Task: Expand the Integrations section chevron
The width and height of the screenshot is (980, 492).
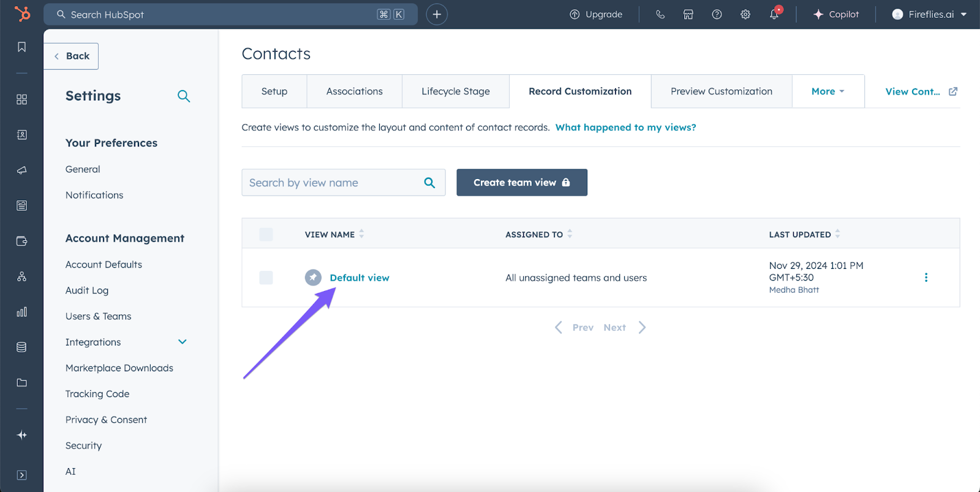Action: [183, 342]
